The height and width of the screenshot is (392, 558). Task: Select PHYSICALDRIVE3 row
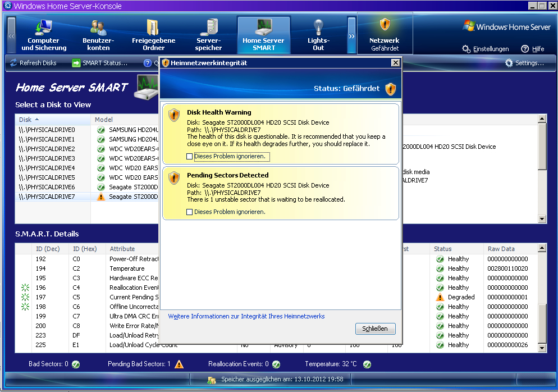point(87,158)
